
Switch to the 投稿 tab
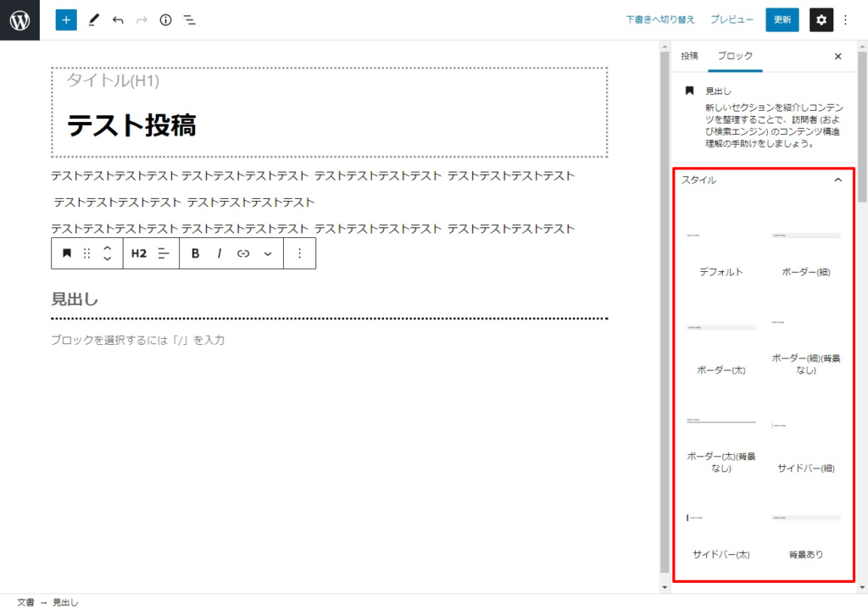click(689, 56)
